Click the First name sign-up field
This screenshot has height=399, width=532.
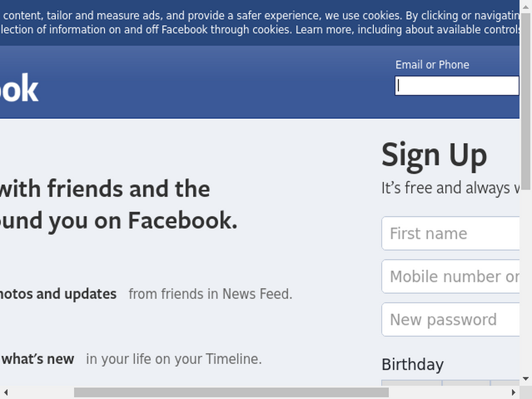(450, 233)
